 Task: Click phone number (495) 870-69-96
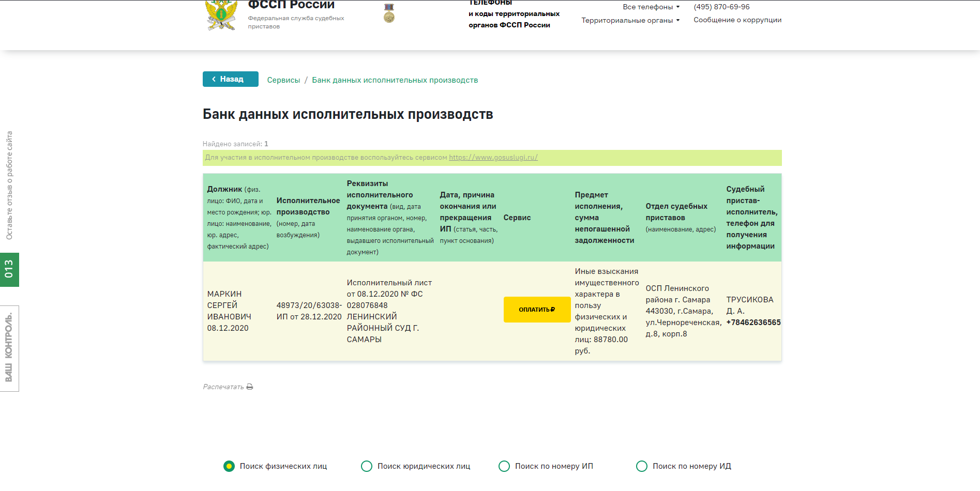(721, 7)
